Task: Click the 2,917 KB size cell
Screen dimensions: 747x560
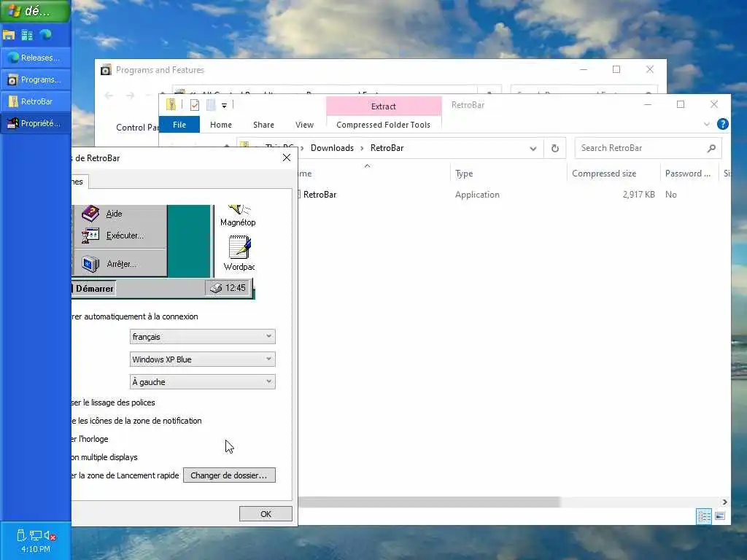Action: click(638, 194)
